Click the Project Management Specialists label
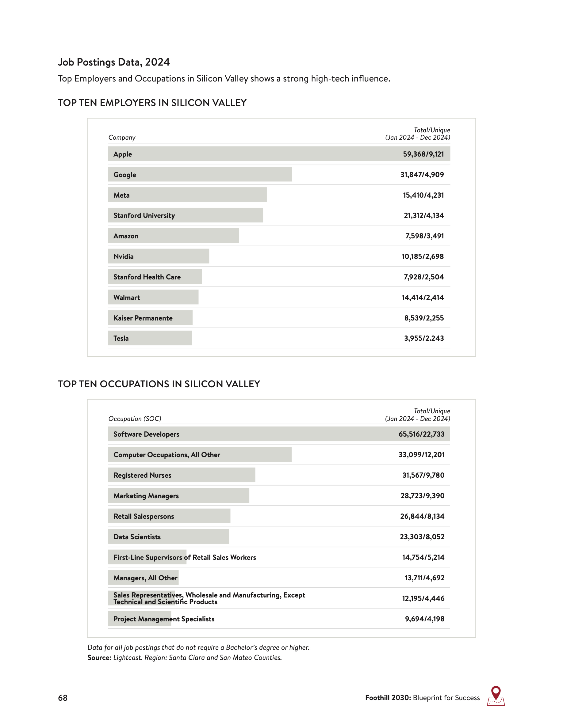The width and height of the screenshot is (563, 728). click(x=164, y=619)
